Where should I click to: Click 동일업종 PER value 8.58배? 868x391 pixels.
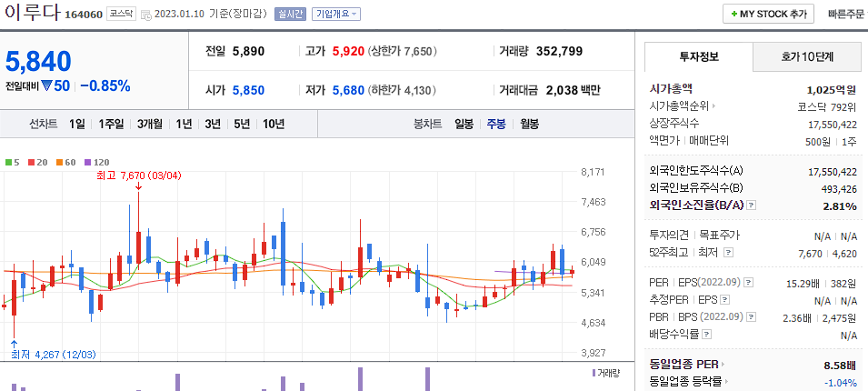tap(840, 365)
